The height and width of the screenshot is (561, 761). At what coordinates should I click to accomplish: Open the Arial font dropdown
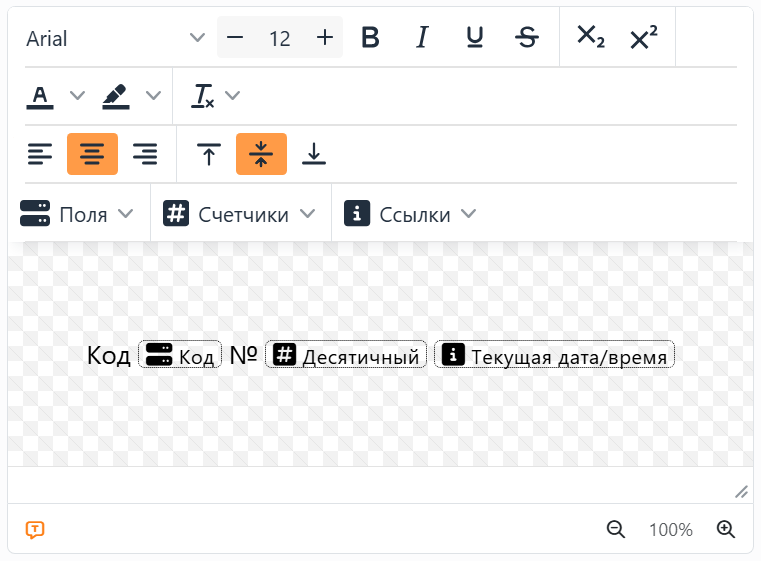click(116, 38)
